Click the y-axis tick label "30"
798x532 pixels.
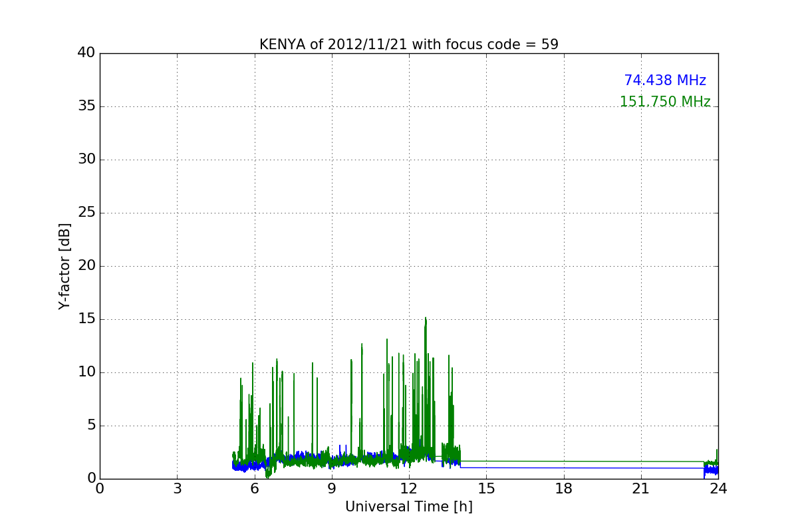86,160
